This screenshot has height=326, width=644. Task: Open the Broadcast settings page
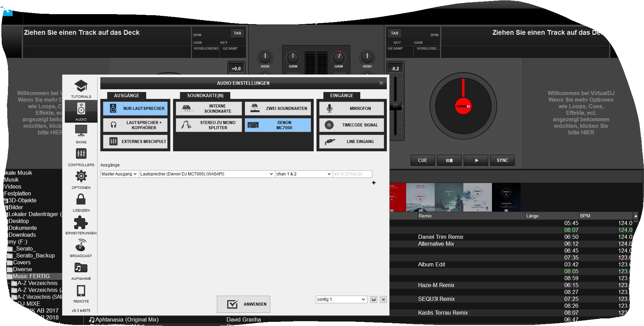pyautogui.click(x=81, y=248)
